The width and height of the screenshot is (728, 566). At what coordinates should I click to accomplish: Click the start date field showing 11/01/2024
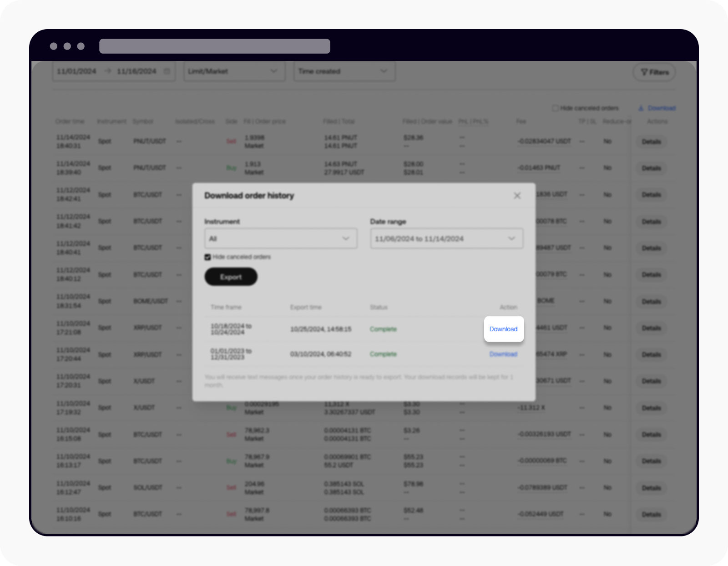76,71
